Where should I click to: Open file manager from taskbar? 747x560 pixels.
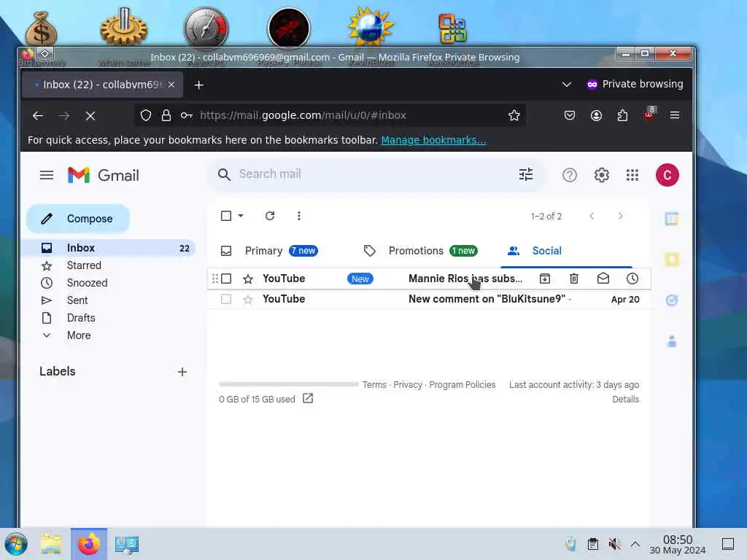[x=51, y=544]
